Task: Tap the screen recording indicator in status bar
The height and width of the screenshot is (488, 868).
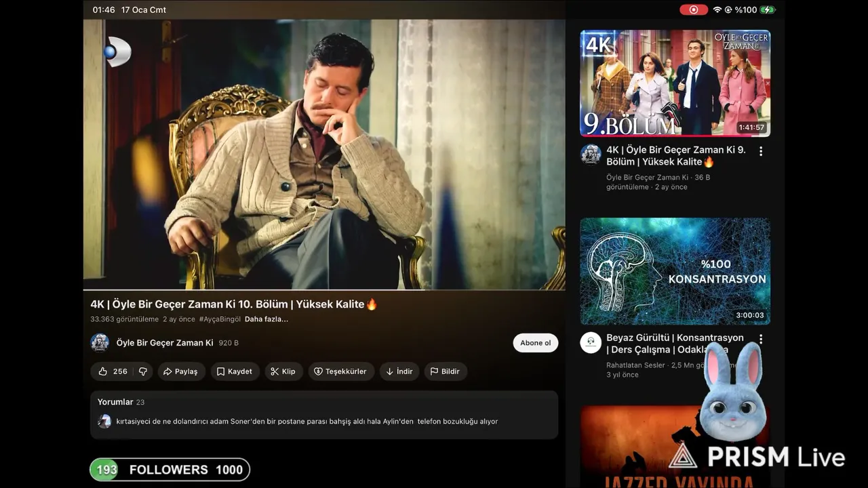Action: [693, 9]
